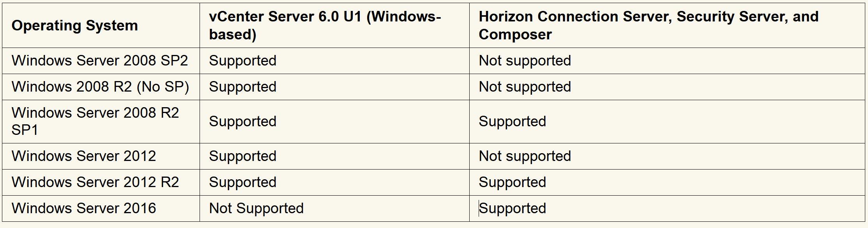Screen dimensions: 868x228
Task: Click Horizon Supported cell for Windows Server 2016
Action: coord(512,209)
